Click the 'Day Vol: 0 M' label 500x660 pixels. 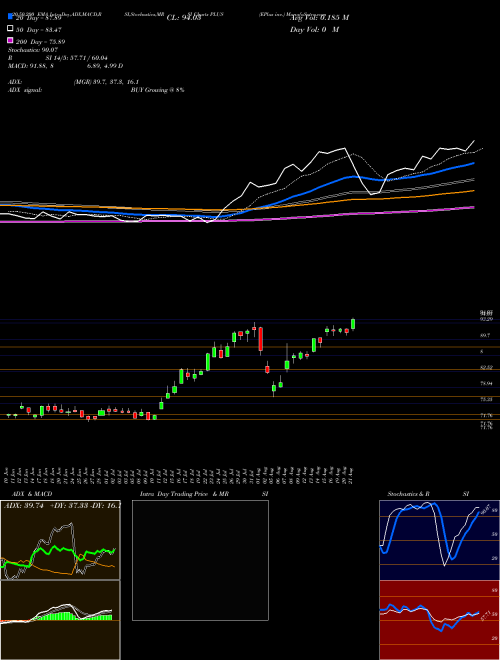(x=314, y=29)
